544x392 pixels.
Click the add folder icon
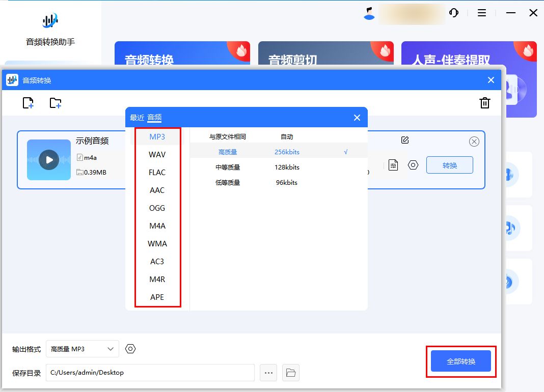56,103
